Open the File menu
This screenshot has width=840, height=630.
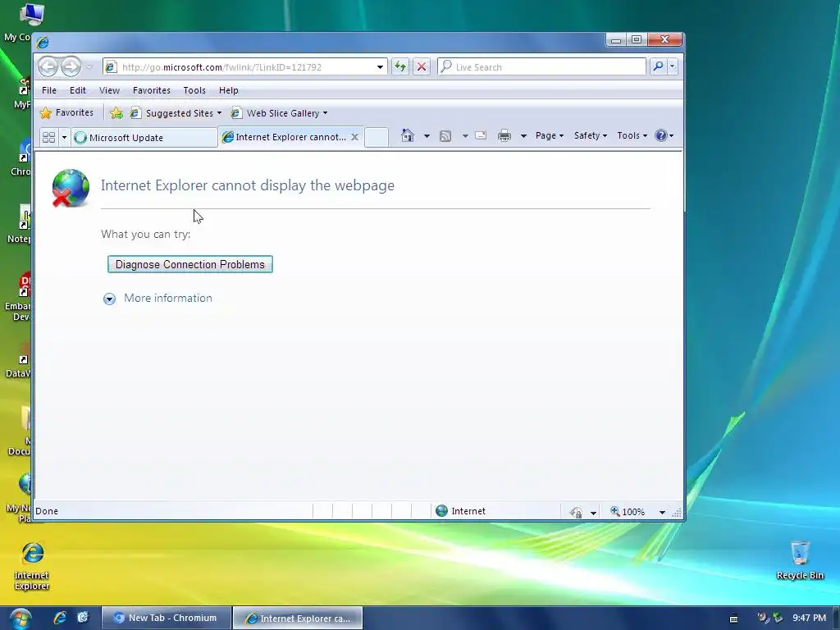tap(49, 90)
